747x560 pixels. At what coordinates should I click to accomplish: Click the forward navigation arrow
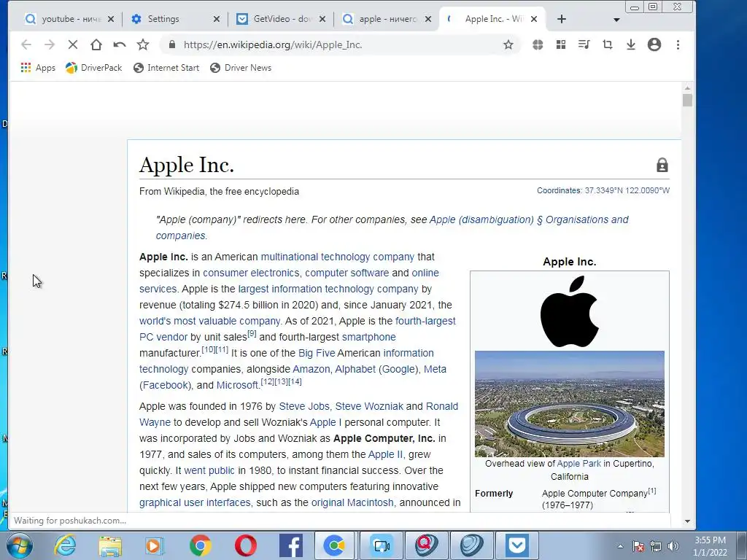pyautogui.click(x=50, y=44)
